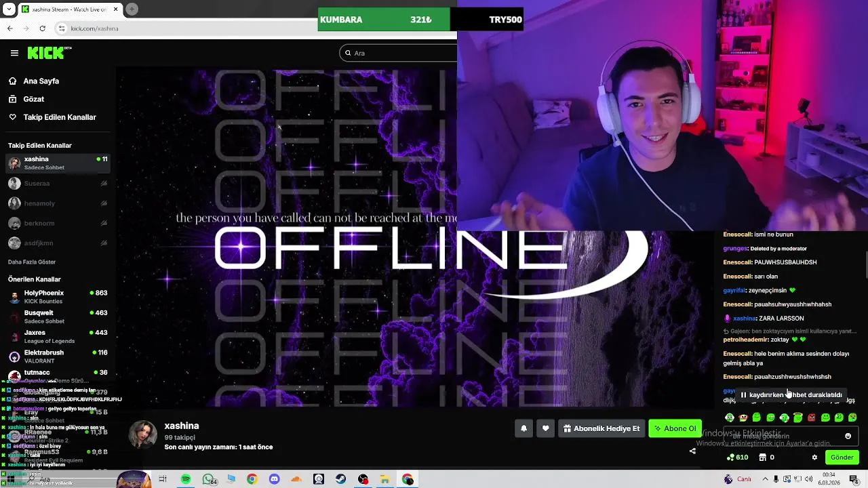Close the xashina Stream tab
The width and height of the screenshot is (868, 488).
[x=115, y=9]
